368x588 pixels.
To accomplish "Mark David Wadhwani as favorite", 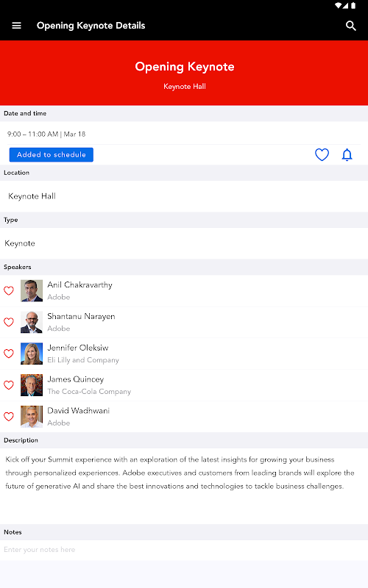I will (9, 417).
